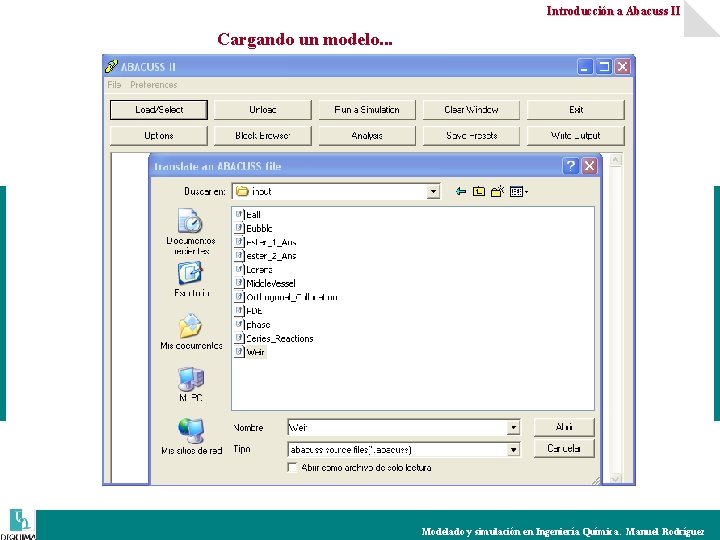Click the Middlevessel file icon
Image resolution: width=720 pixels, height=540 pixels.
click(239, 283)
